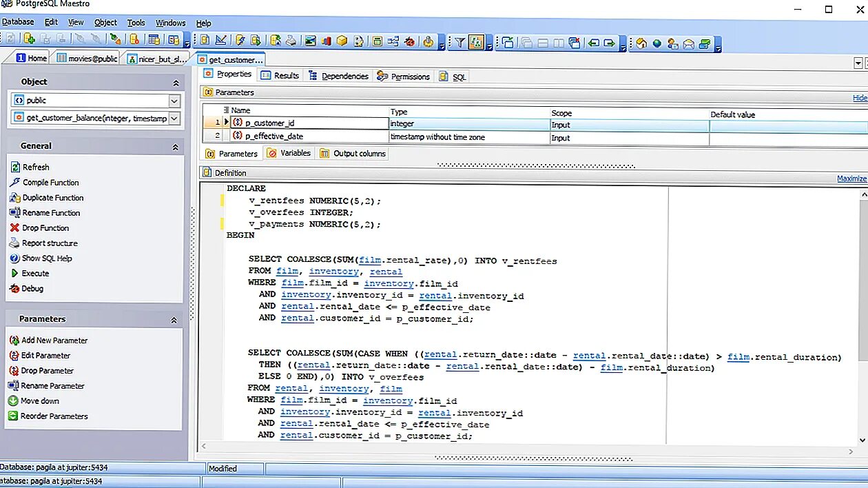Click the person support icon in toolbar
This screenshot has width=868, height=488.
click(673, 43)
